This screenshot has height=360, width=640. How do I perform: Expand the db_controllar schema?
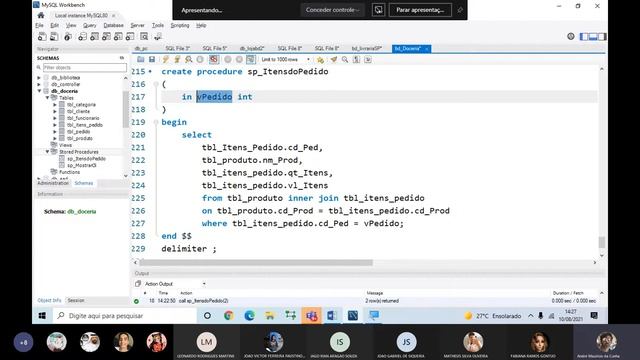39,84
